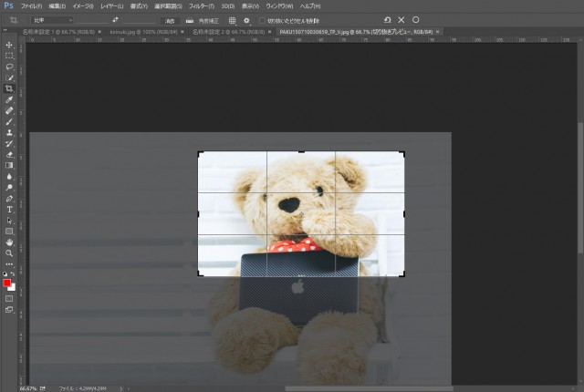The height and width of the screenshot is (392, 584).
Task: Select the Rectangular Marquee tool
Action: click(x=9, y=55)
